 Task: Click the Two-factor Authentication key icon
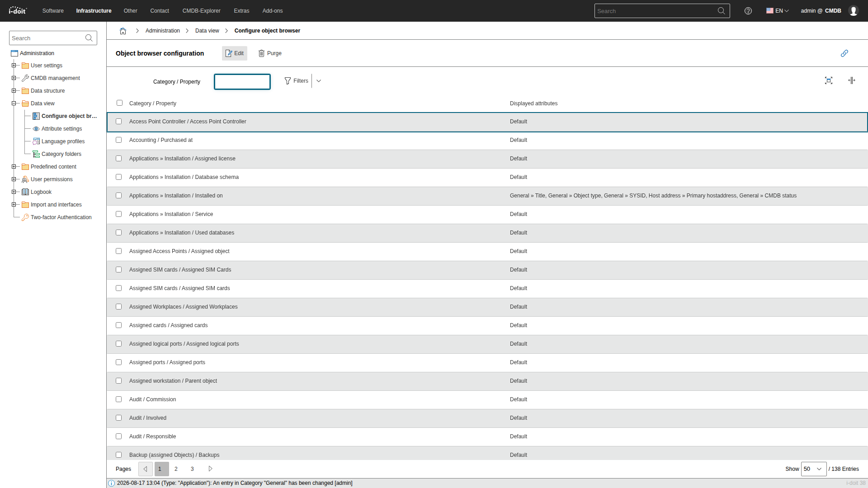click(25, 217)
